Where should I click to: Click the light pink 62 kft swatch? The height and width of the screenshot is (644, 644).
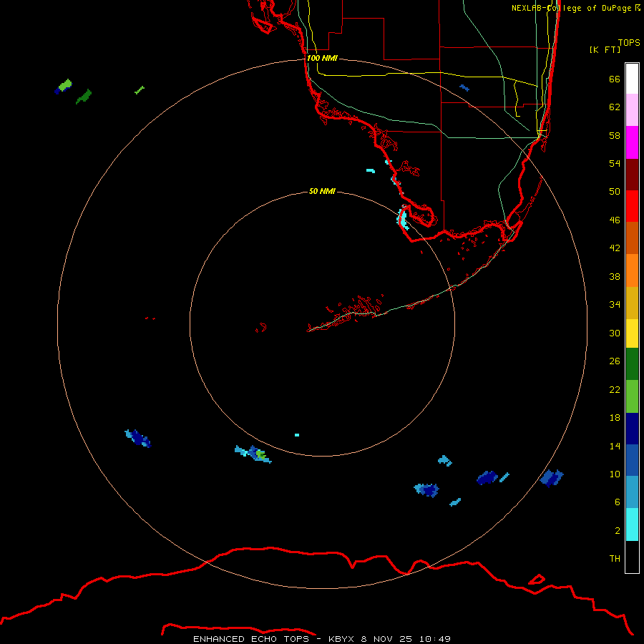(x=632, y=110)
